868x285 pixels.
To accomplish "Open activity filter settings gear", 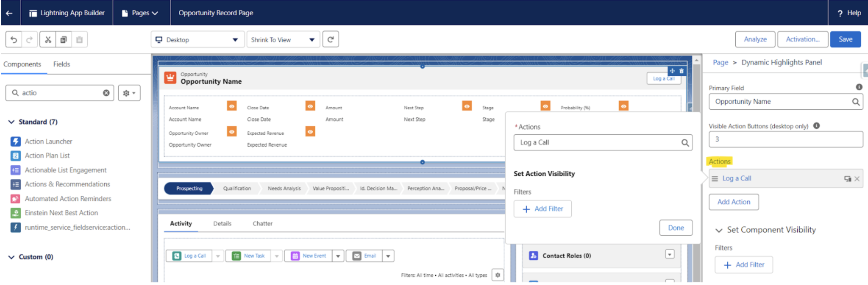I will point(498,275).
